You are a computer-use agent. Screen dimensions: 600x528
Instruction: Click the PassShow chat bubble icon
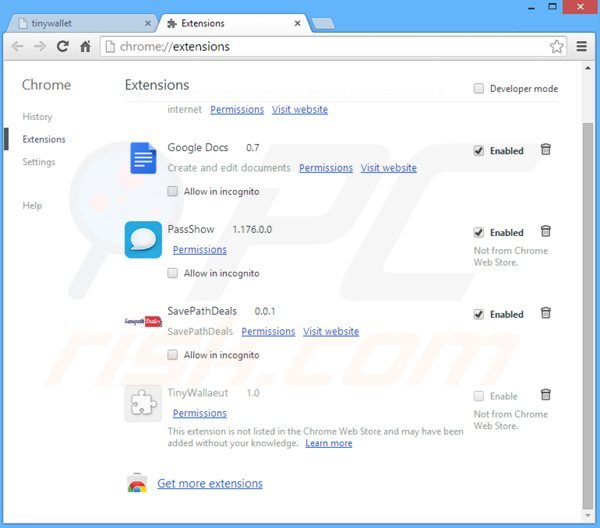click(x=143, y=240)
